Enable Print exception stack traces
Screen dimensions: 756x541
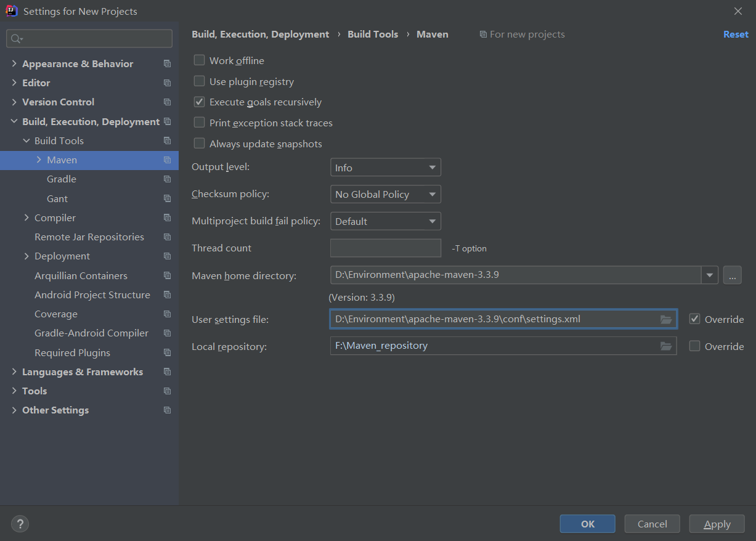(199, 123)
